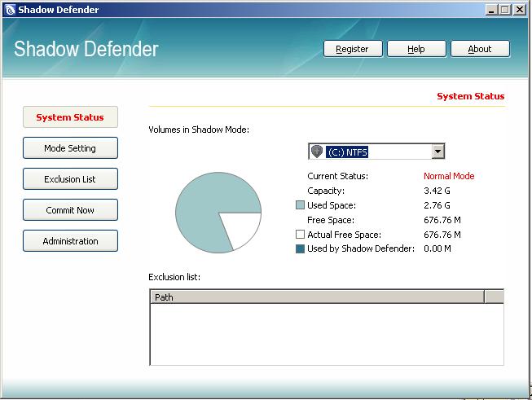
Task: Open the Exclusion List section
Action: click(x=70, y=178)
